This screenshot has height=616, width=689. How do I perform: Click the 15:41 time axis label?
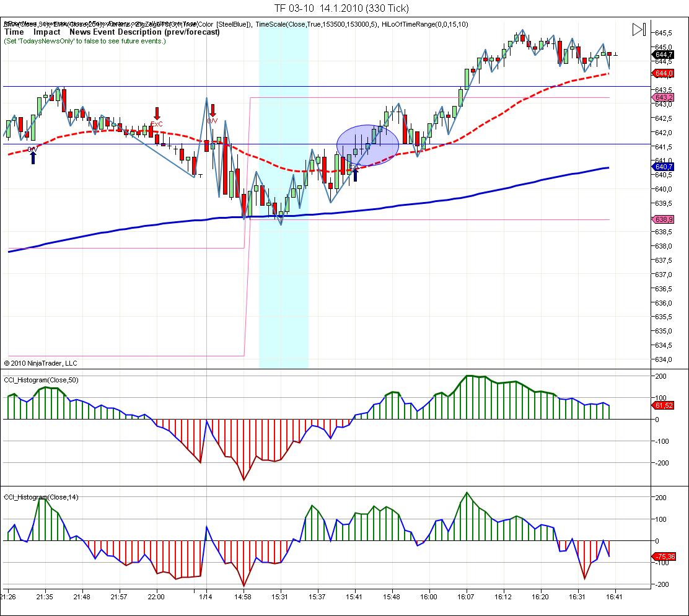[354, 597]
